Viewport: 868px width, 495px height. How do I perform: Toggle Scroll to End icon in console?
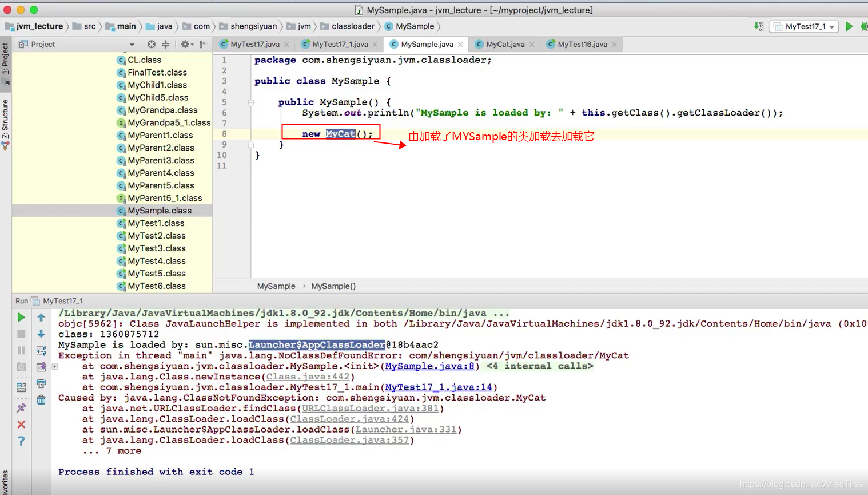41,367
